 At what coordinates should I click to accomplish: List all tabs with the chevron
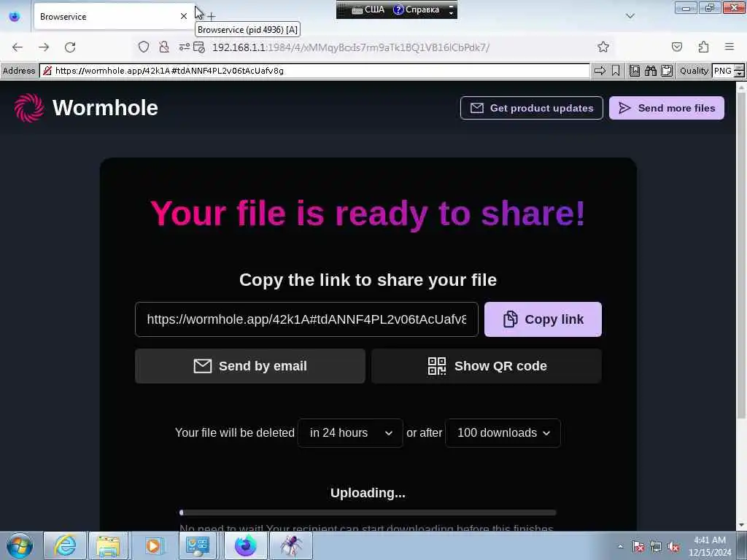tap(630, 16)
